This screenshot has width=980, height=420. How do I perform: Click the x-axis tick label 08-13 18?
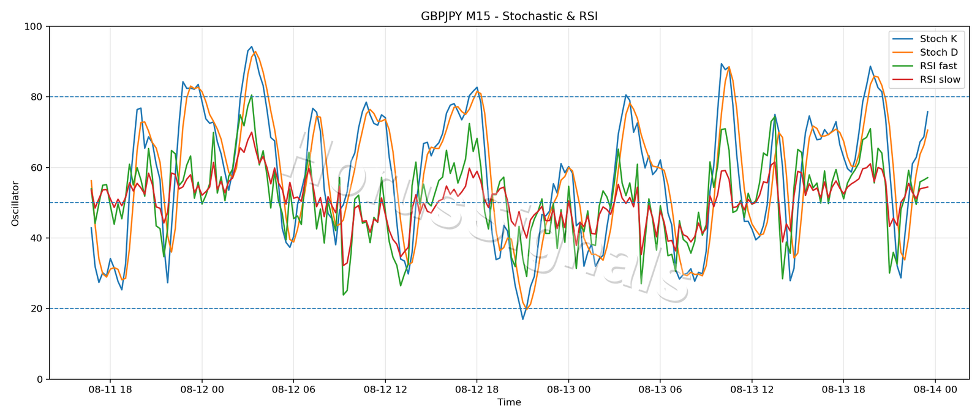tap(843, 389)
